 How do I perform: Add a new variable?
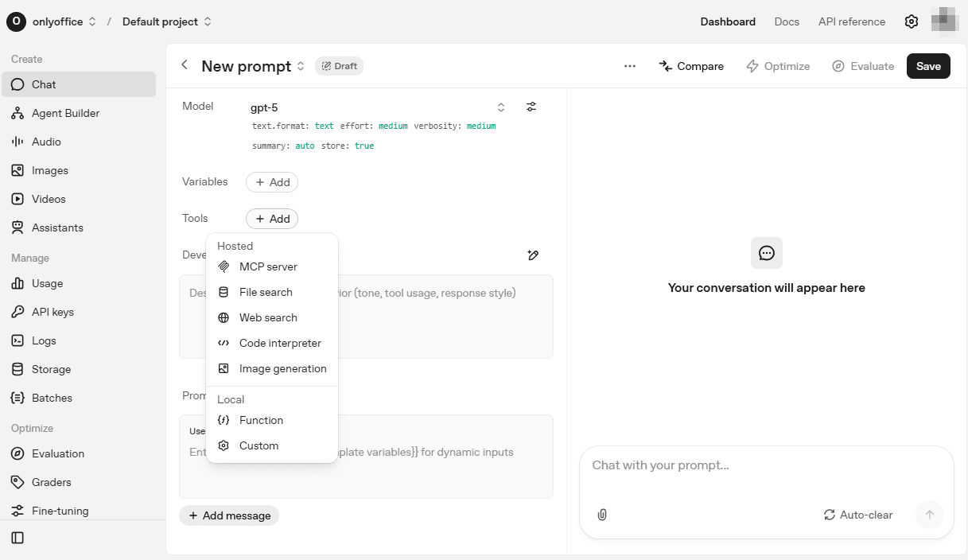(x=272, y=182)
